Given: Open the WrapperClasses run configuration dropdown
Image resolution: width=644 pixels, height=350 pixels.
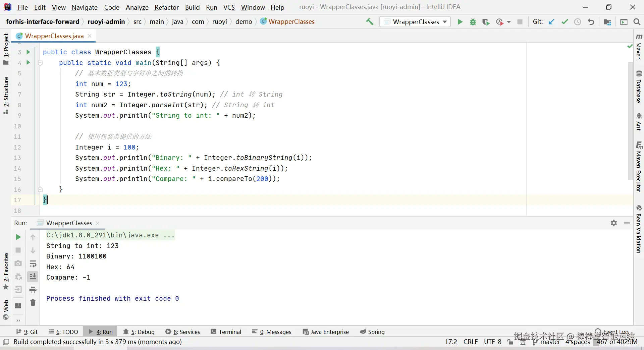Looking at the screenshot, I should [415, 22].
